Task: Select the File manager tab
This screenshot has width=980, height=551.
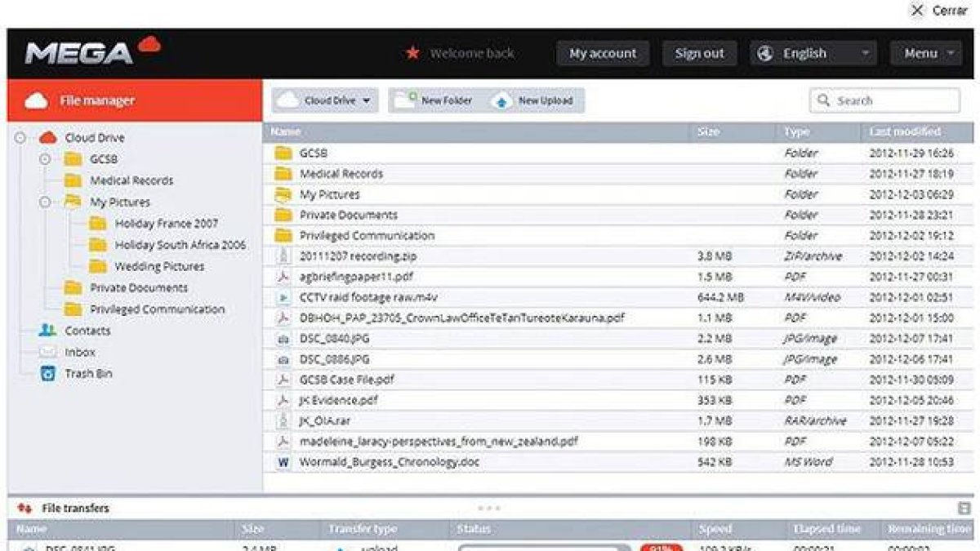Action: [x=135, y=101]
